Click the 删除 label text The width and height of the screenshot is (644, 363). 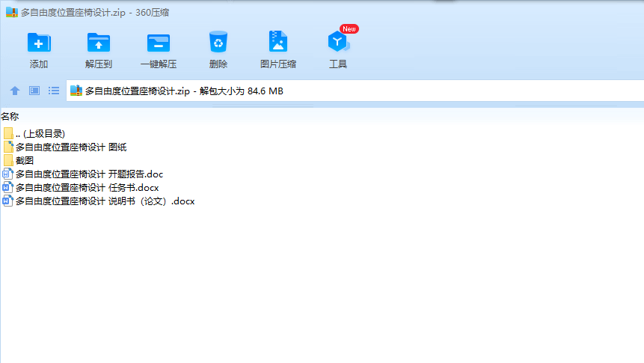pos(218,64)
